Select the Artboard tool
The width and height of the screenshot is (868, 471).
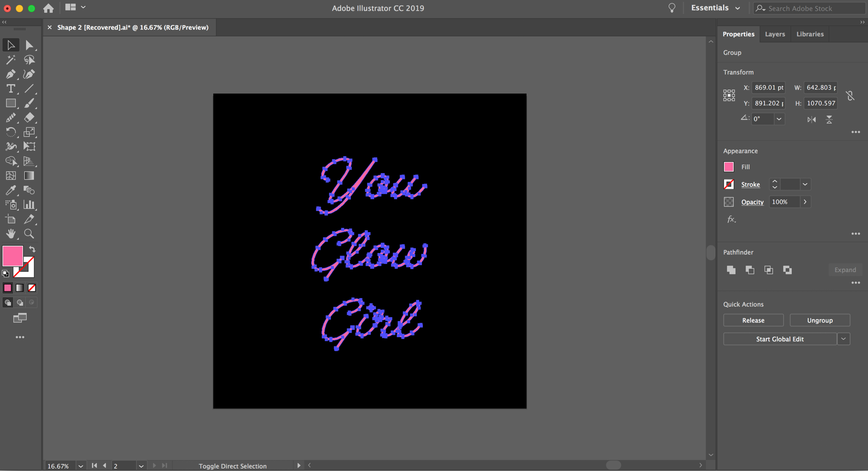(x=11, y=219)
